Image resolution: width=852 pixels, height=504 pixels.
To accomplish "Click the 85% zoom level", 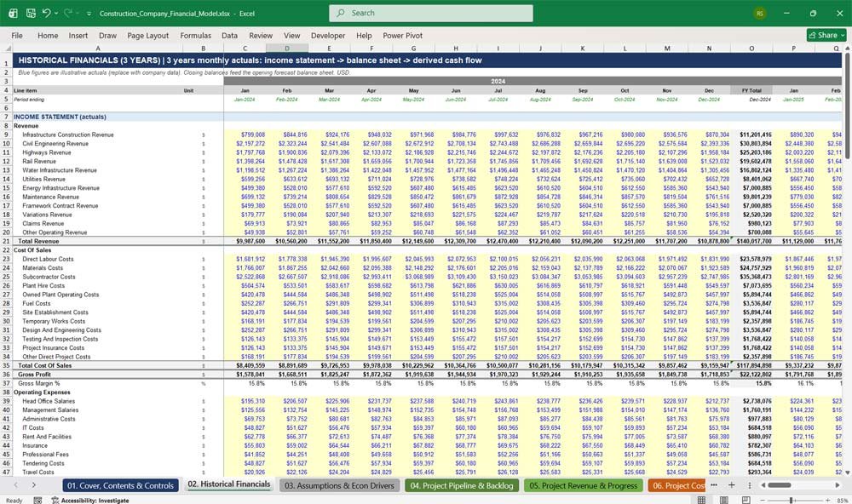I will coord(843,501).
